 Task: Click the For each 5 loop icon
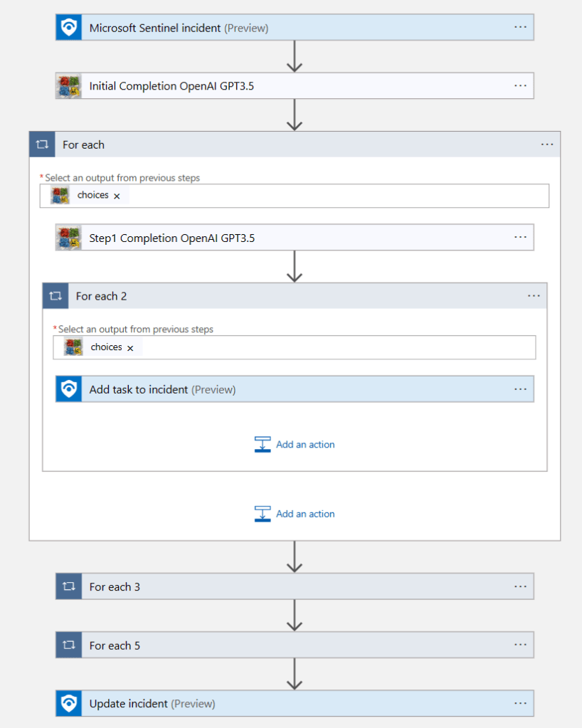[69, 645]
